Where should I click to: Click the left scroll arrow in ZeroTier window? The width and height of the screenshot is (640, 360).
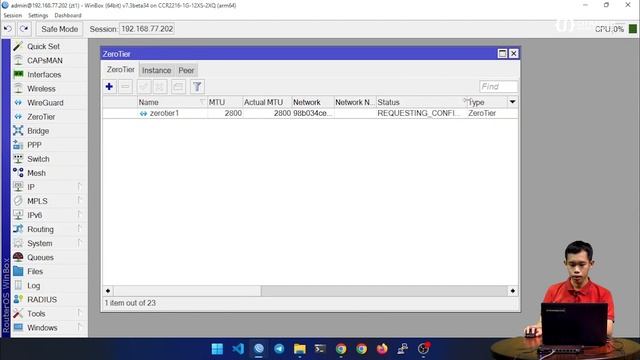click(108, 291)
